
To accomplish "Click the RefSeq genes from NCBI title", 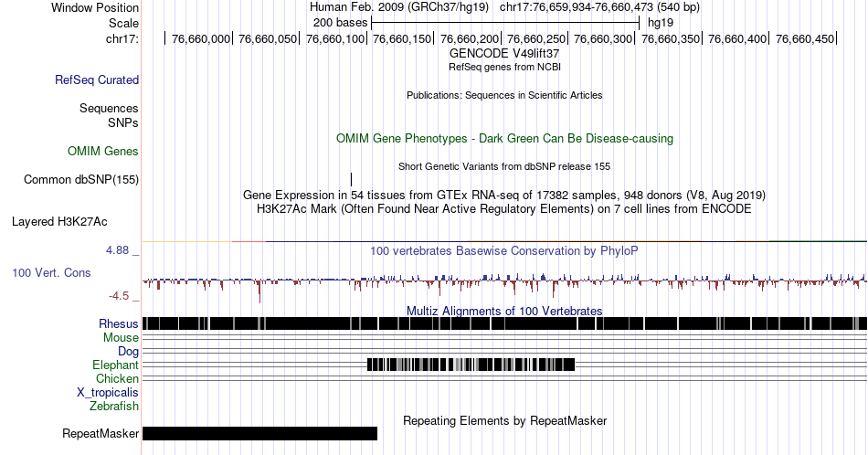I will click(x=504, y=67).
